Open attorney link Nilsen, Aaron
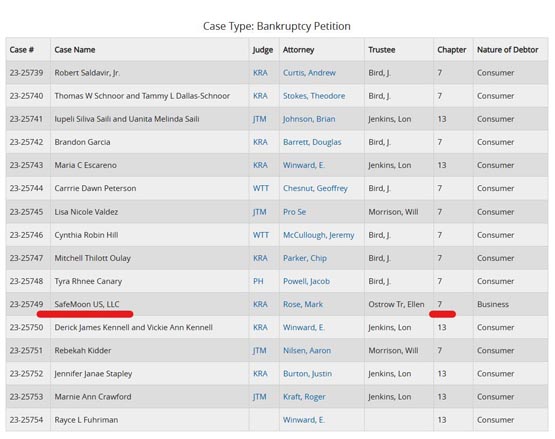 point(307,350)
